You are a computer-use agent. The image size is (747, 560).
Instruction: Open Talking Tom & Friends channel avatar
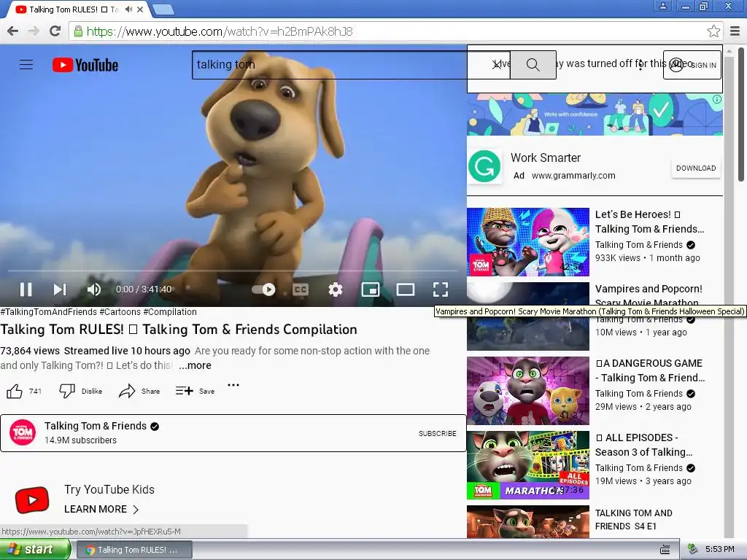click(23, 432)
